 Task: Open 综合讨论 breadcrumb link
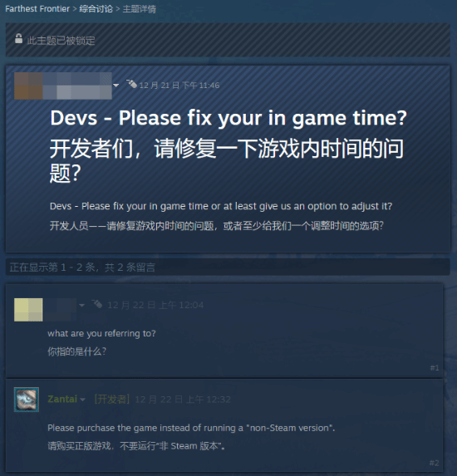(96, 9)
